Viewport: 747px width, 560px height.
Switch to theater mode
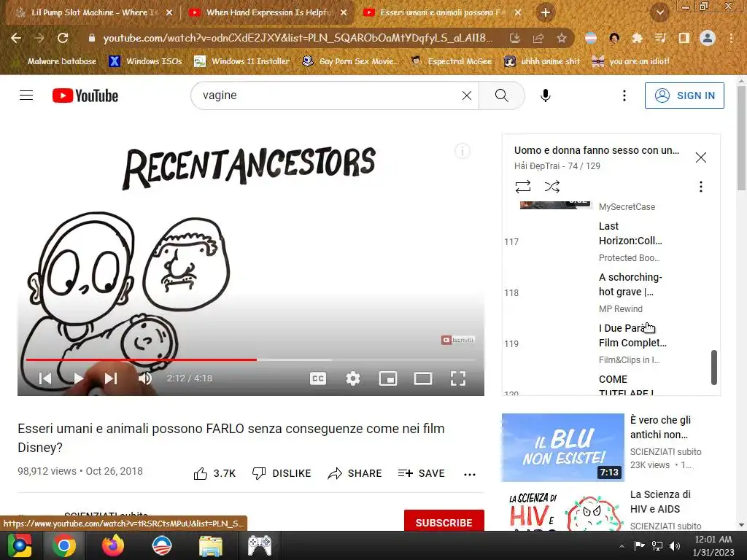point(423,378)
